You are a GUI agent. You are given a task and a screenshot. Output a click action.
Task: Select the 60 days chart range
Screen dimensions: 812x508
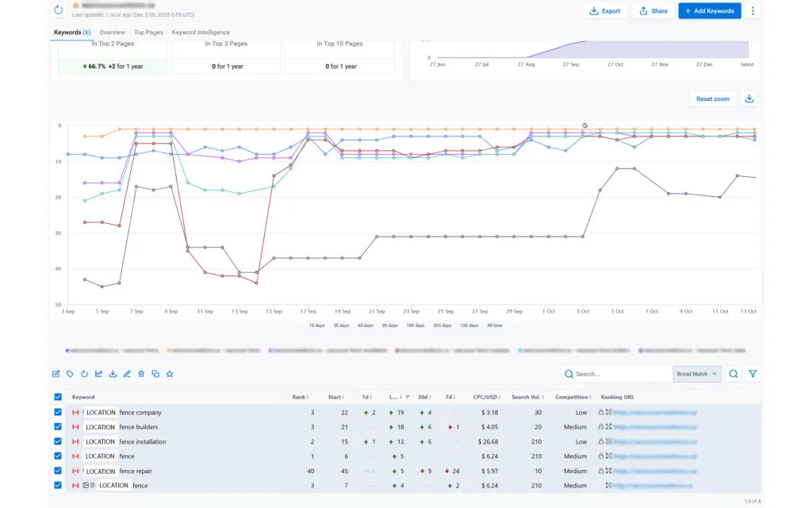366,325
